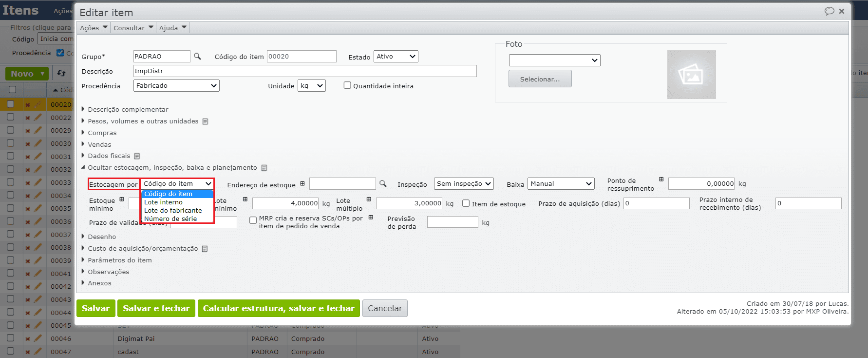This screenshot has height=358, width=868.
Task: Select the row checkbox for item 00047
Action: click(x=10, y=351)
